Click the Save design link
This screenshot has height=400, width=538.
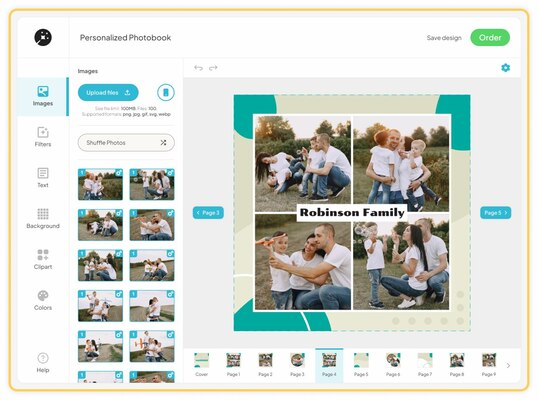444,38
